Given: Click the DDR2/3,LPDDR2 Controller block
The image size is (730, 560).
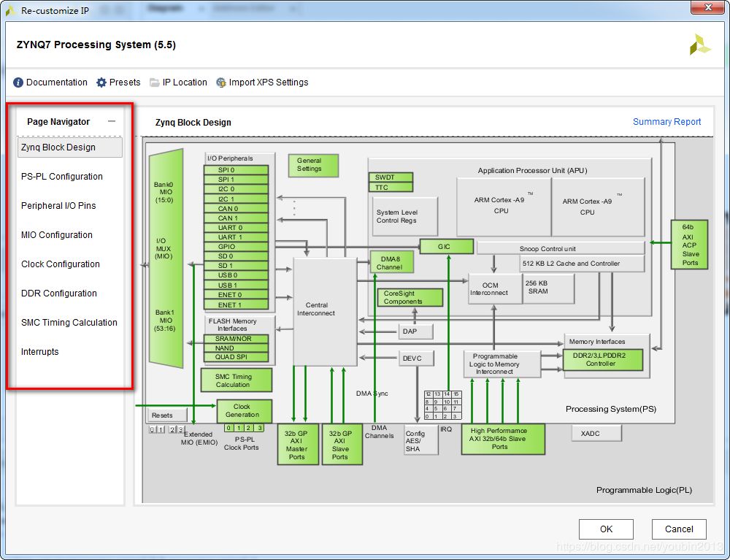Looking at the screenshot, I should click(x=604, y=360).
